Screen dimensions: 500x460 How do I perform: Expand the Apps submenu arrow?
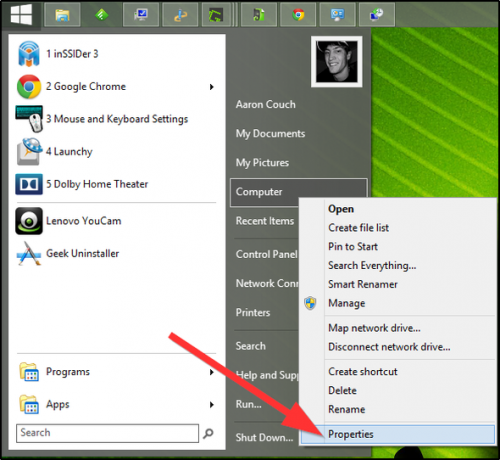pos(212,405)
